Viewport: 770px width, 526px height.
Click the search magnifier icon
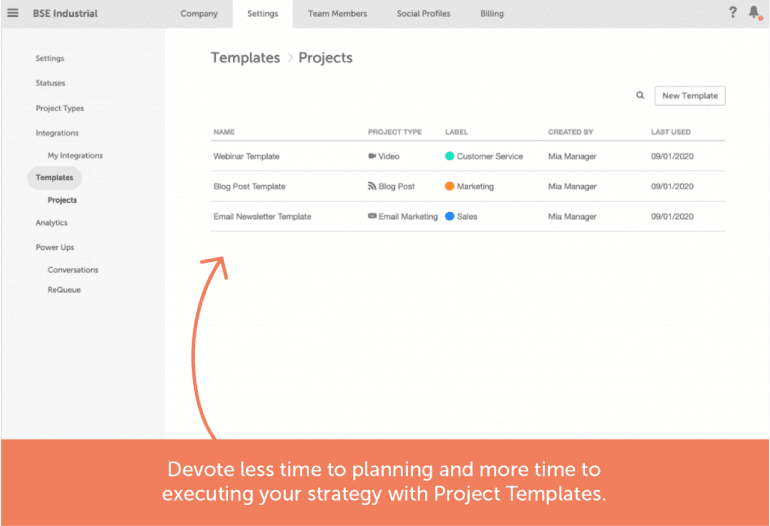pos(640,95)
